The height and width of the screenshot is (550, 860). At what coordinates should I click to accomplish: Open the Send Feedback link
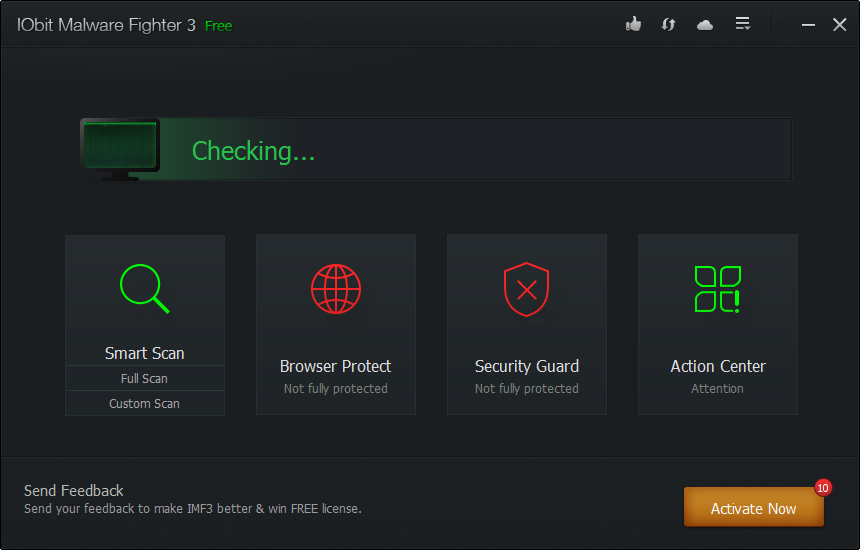(x=73, y=491)
